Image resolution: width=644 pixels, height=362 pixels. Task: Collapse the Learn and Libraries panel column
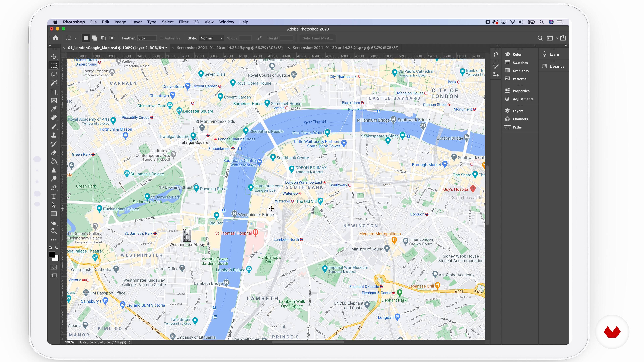click(x=566, y=46)
